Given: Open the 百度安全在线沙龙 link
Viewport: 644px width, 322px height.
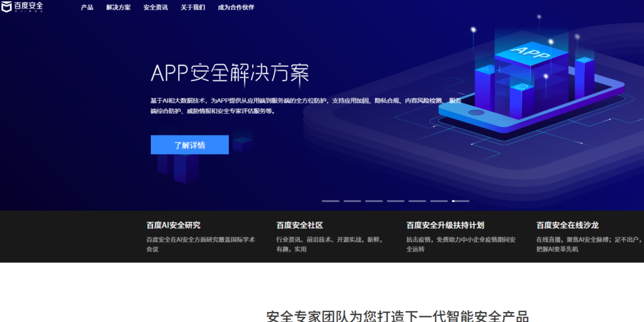Looking at the screenshot, I should coord(567,225).
